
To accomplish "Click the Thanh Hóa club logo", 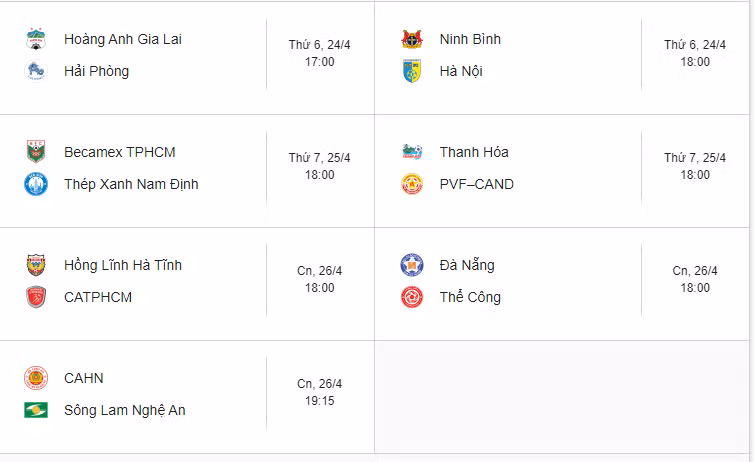I will [x=412, y=152].
